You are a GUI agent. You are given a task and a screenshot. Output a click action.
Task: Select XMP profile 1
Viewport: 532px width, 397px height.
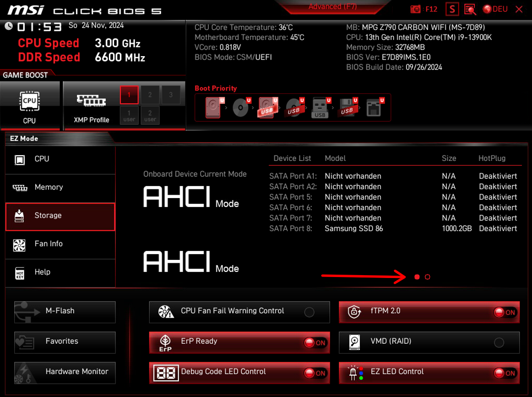tap(129, 95)
